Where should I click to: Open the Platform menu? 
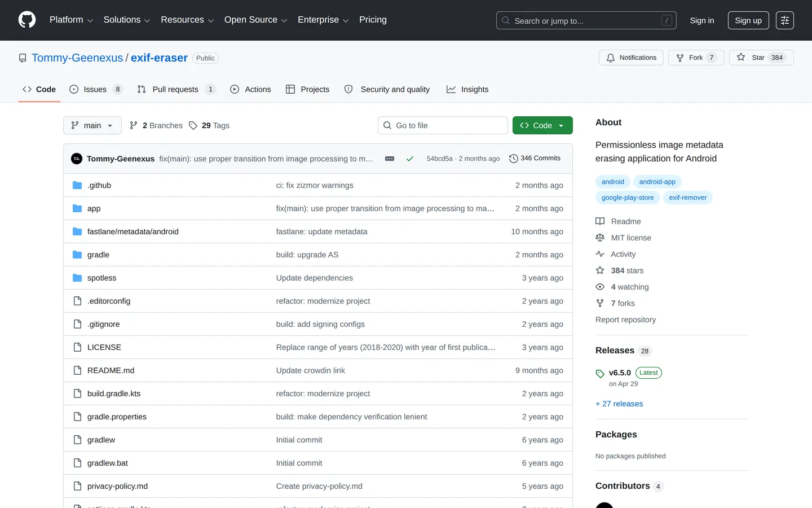pyautogui.click(x=71, y=20)
